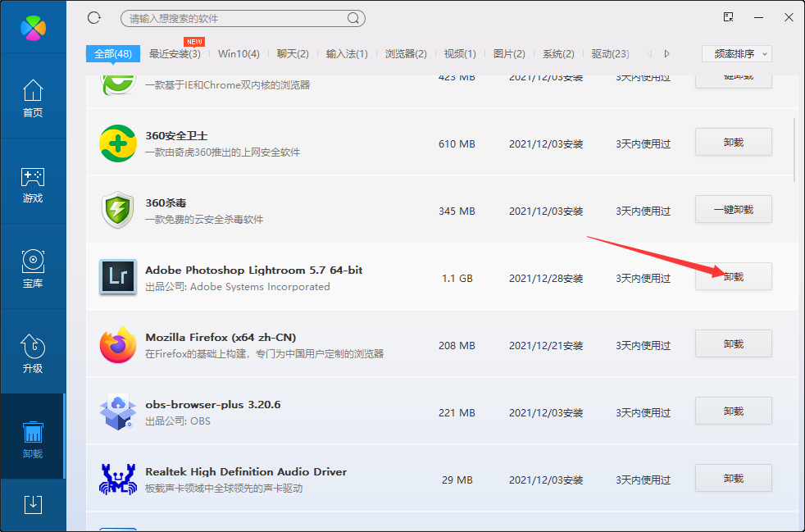Click the 610 MB size value
805x532 pixels.
[x=457, y=143]
